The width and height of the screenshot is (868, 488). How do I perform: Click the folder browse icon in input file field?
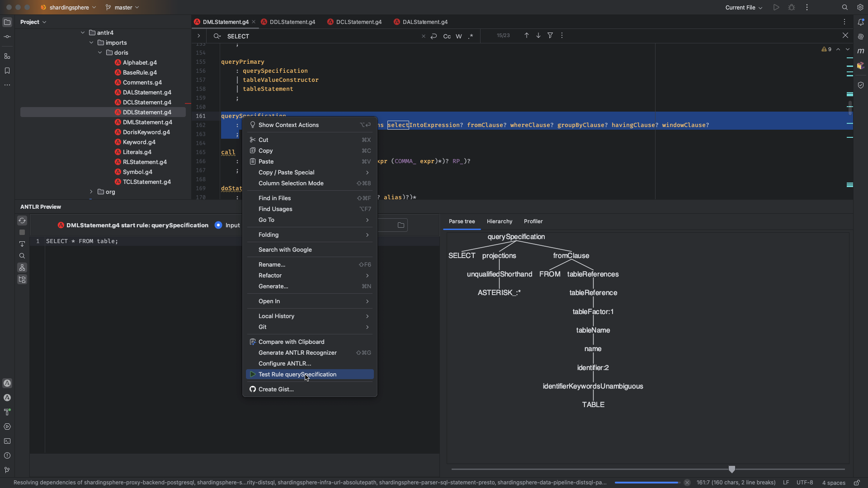pyautogui.click(x=401, y=225)
